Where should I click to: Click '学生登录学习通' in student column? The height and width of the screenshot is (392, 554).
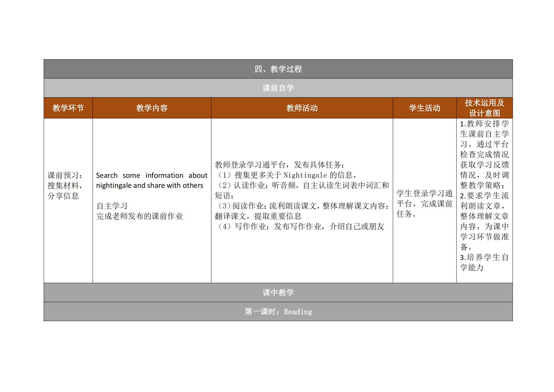pos(425,194)
